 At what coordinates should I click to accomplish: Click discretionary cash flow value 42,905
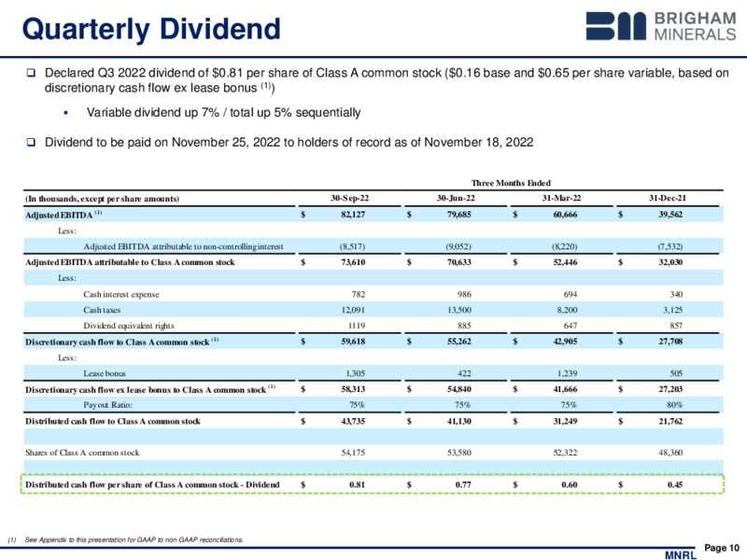point(565,342)
